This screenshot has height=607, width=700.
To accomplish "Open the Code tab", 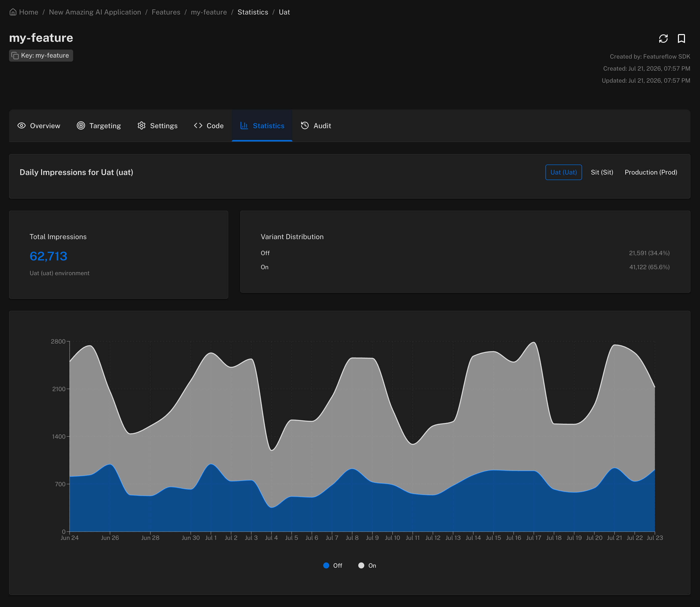I will click(209, 126).
